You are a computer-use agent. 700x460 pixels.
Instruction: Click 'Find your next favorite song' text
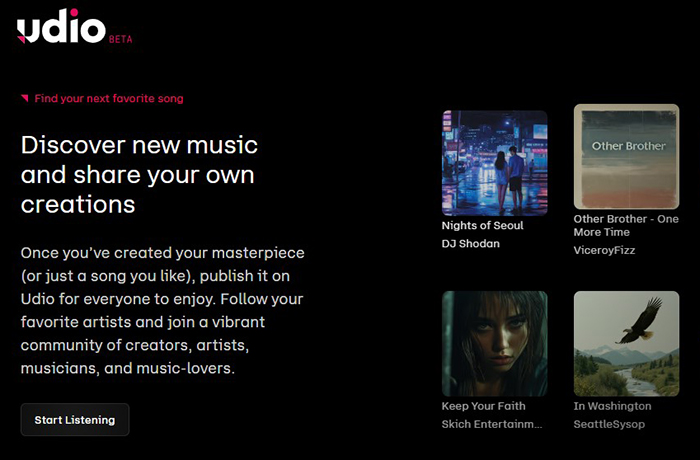click(x=109, y=98)
